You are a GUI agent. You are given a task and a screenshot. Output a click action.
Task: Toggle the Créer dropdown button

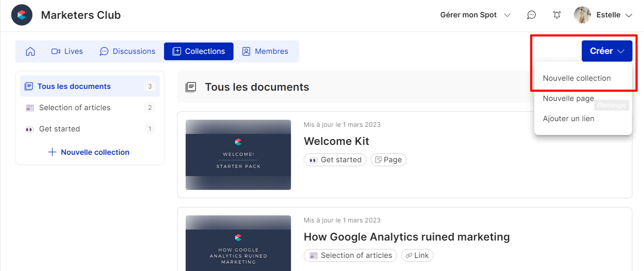[607, 51]
